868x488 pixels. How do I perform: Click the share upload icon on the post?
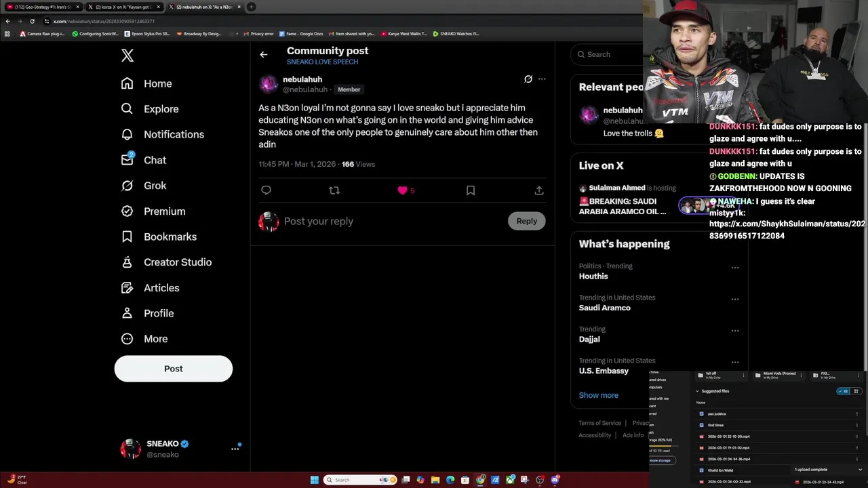539,190
